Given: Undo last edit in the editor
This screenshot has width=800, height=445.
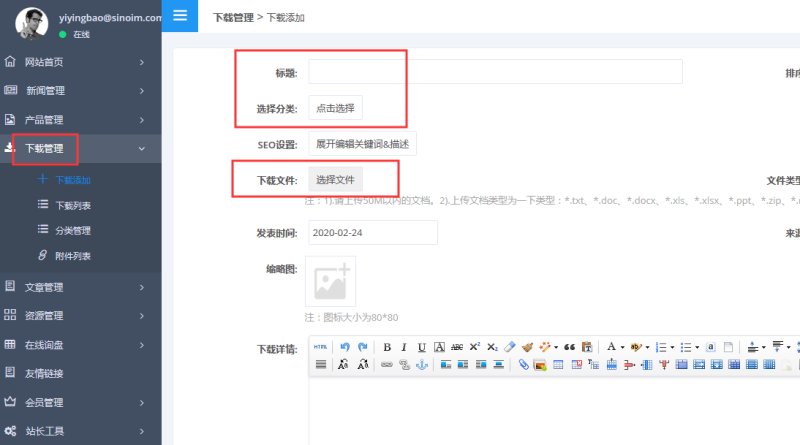Looking at the screenshot, I should tap(345, 347).
